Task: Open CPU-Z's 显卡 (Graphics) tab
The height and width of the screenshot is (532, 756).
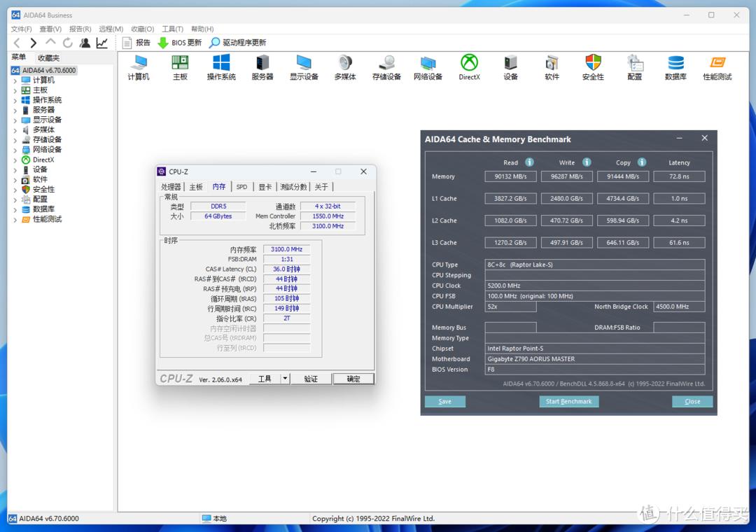Action: [x=265, y=187]
